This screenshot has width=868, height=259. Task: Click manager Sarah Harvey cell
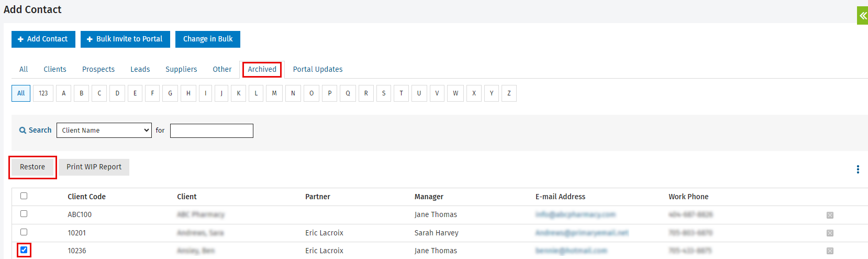pyautogui.click(x=437, y=233)
